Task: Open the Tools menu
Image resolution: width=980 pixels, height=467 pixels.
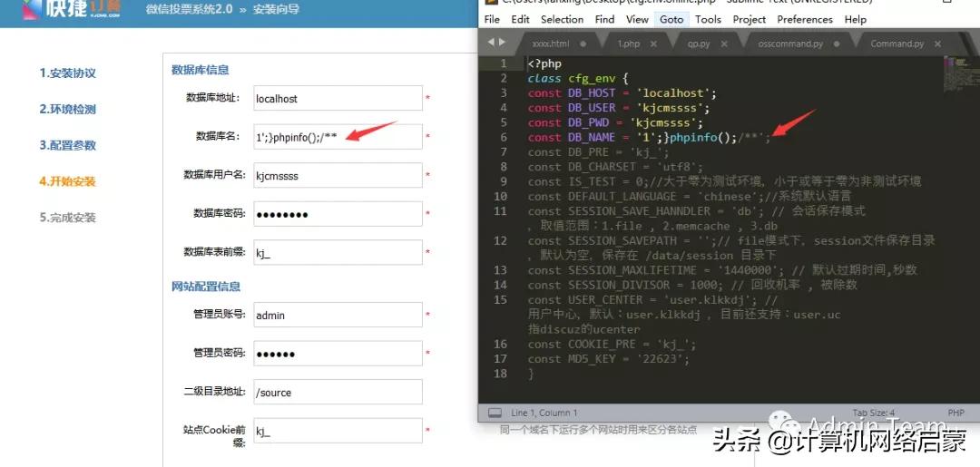Action: click(708, 19)
